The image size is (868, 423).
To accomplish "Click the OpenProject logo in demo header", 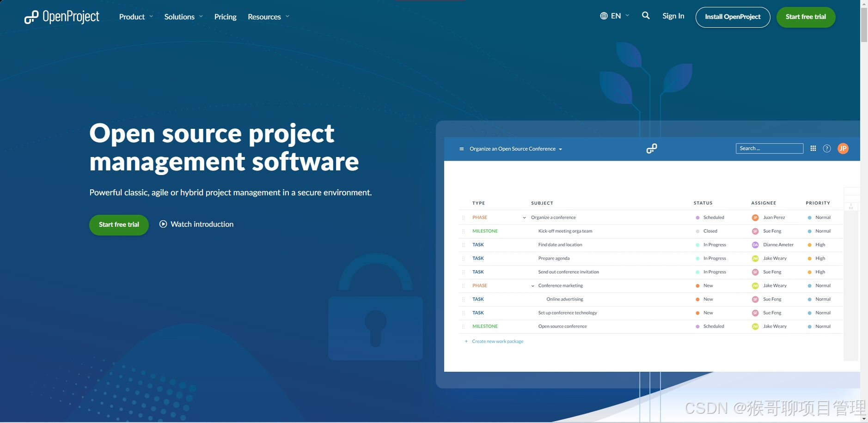I will (x=652, y=148).
